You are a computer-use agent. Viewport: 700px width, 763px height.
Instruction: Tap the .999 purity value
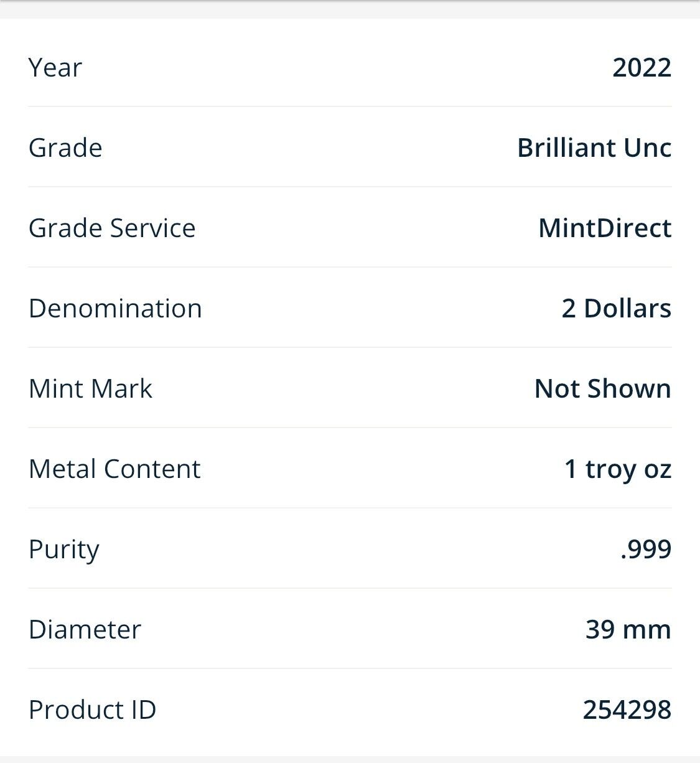coord(646,549)
